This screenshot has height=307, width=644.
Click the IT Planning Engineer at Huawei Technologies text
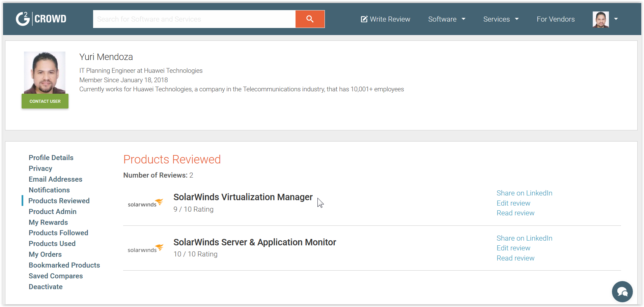coord(141,70)
